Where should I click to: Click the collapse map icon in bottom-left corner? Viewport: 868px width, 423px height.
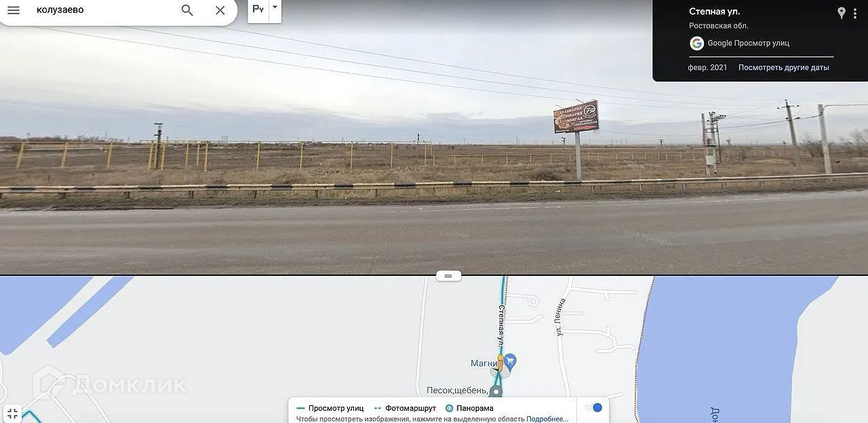[12, 414]
